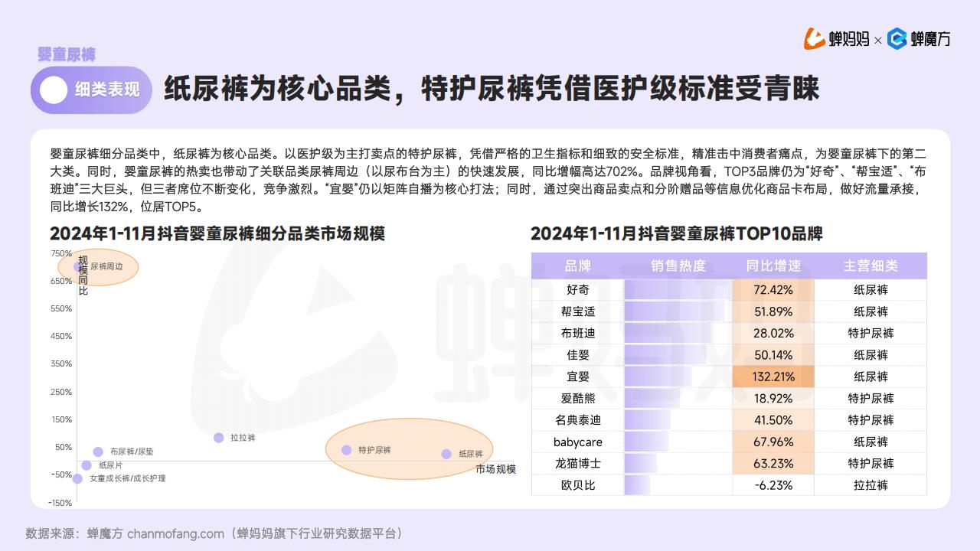Click the 佳婴 brand cell
The height and width of the screenshot is (551, 980).
point(578,355)
